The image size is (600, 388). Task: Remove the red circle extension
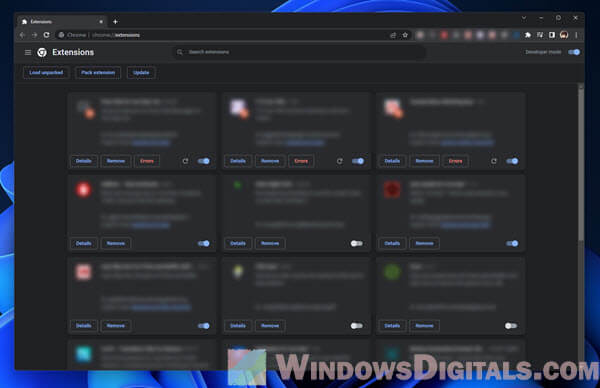point(116,243)
